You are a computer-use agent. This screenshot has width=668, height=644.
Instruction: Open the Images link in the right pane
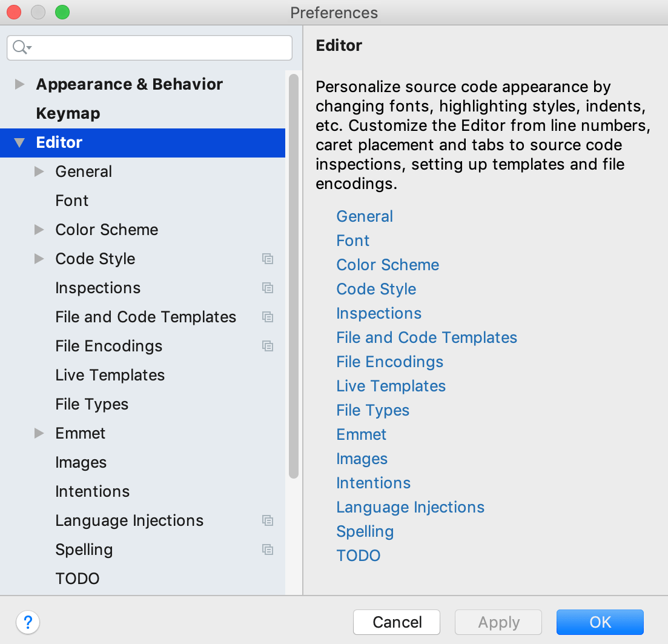click(x=362, y=459)
